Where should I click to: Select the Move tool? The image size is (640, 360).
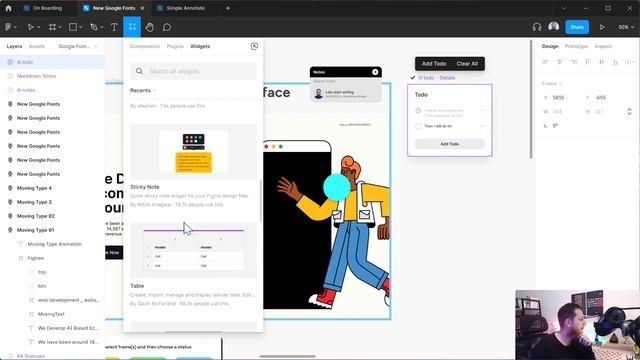coord(30,27)
